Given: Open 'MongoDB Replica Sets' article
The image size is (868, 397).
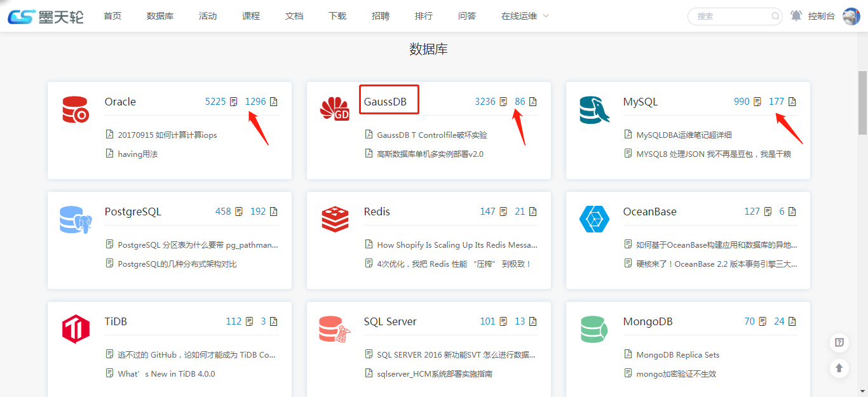Looking at the screenshot, I should pyautogui.click(x=678, y=354).
